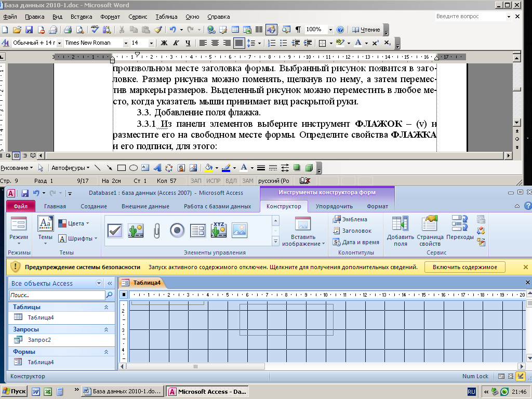Image resolution: width=532 pixels, height=399 pixels.
Task: Click line color in drawing toolbar
Action: tap(226, 168)
